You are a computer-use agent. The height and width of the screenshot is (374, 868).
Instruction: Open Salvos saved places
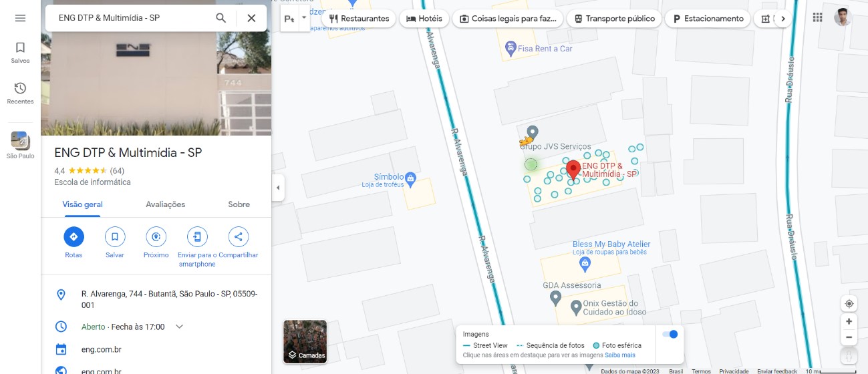click(x=20, y=53)
